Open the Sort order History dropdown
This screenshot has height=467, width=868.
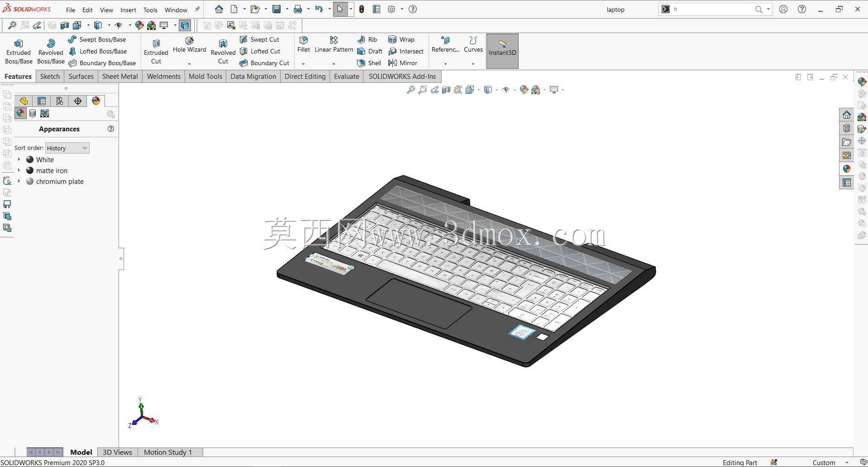tap(67, 148)
